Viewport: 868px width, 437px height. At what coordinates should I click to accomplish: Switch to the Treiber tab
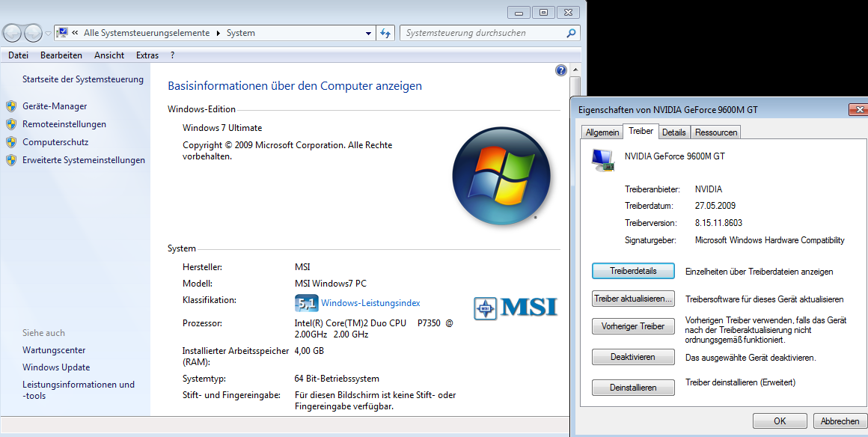[x=641, y=131]
